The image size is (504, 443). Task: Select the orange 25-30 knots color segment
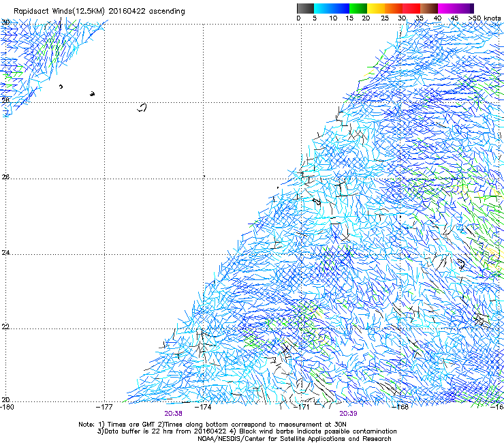394,8
